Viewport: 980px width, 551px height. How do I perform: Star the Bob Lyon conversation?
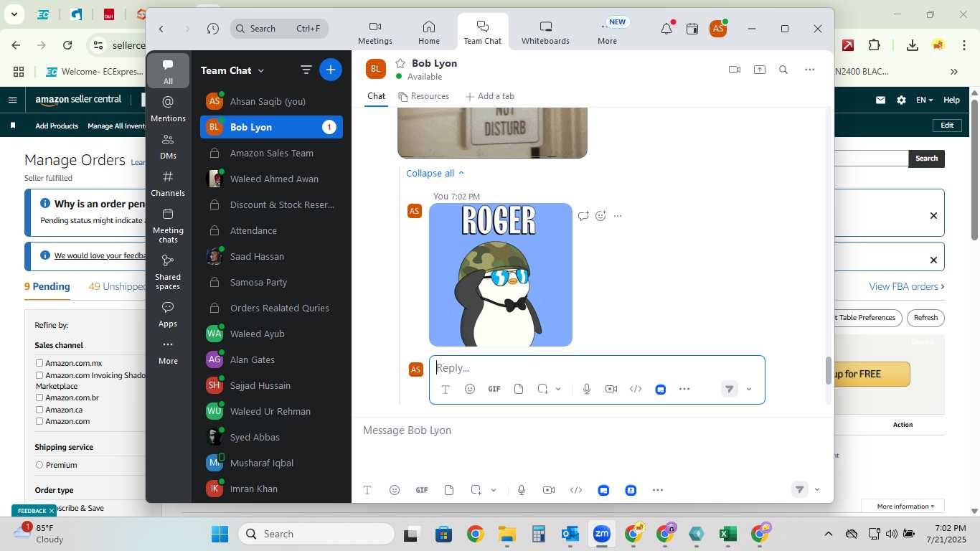coord(400,63)
